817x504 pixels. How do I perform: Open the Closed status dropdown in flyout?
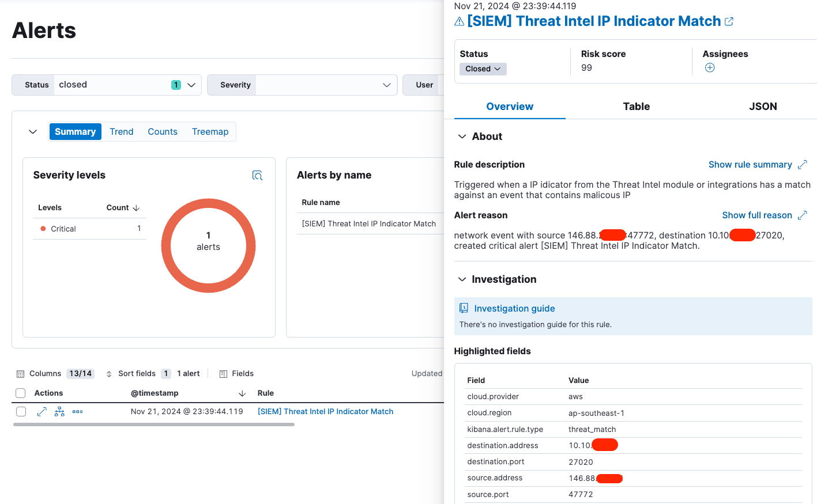tap(483, 69)
